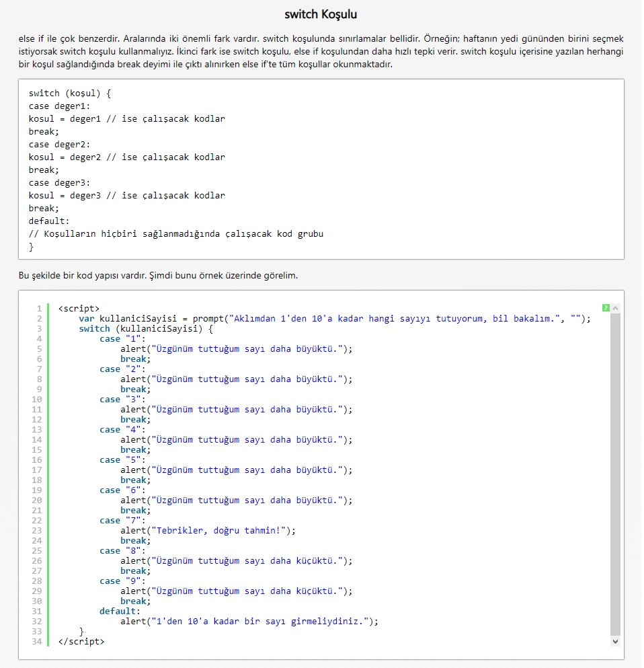Click alert on line 5 'daha büyüktü'
The image size is (644, 668).
[x=236, y=349]
